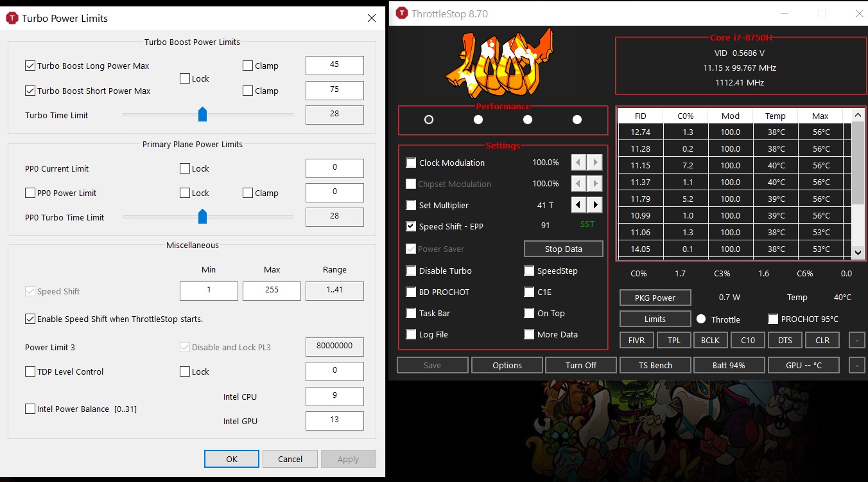Select the fourth Performance profile radio button

click(577, 120)
